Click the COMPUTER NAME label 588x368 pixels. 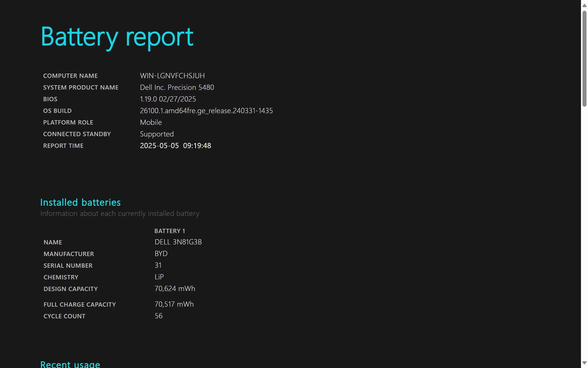(71, 76)
